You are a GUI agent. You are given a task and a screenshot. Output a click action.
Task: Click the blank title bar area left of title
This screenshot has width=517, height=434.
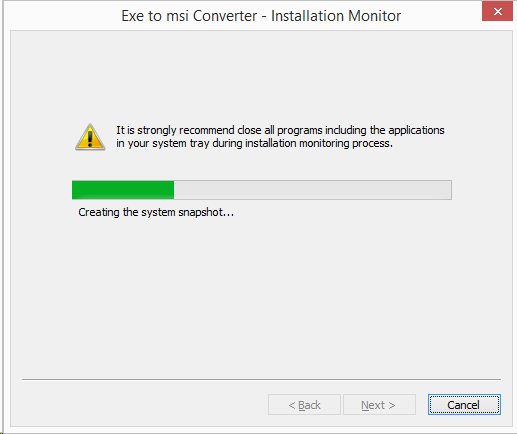[x=62, y=16]
